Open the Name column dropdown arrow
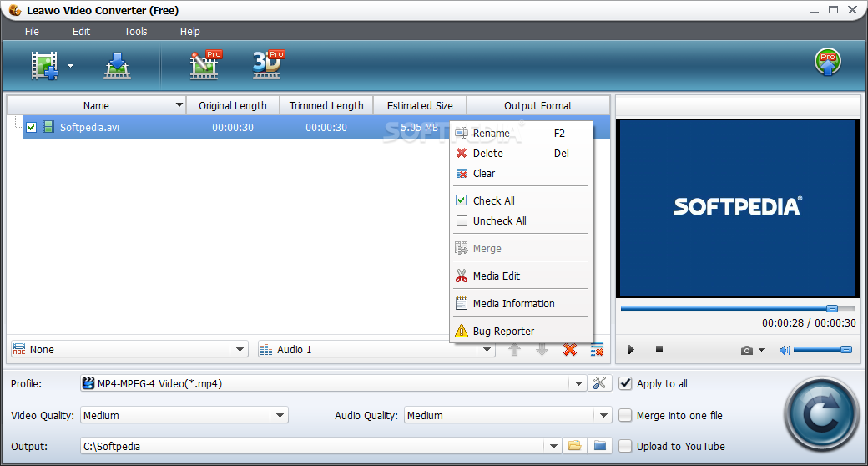868x466 pixels. (179, 104)
